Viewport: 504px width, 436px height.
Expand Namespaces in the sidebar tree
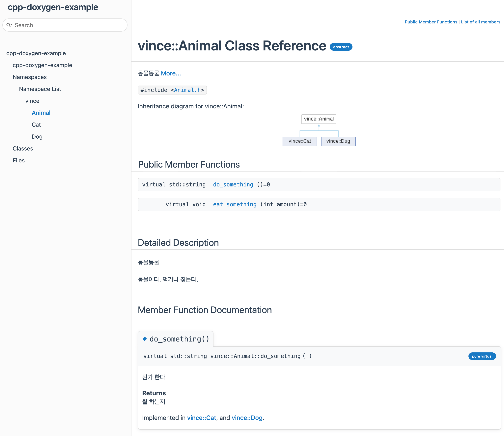click(x=30, y=77)
